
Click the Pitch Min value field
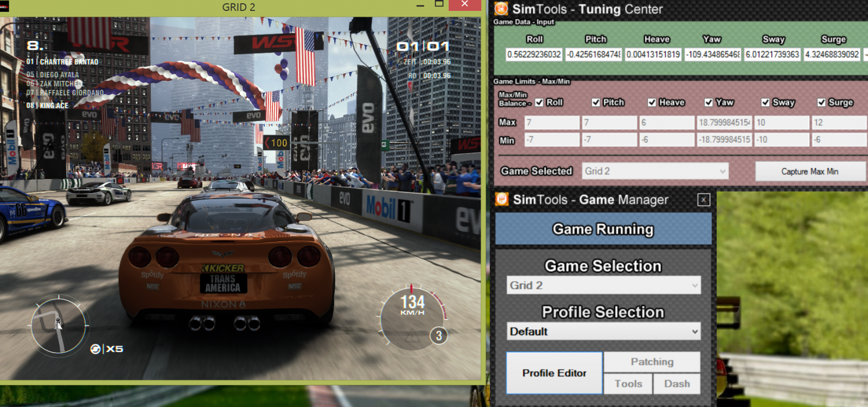click(609, 140)
